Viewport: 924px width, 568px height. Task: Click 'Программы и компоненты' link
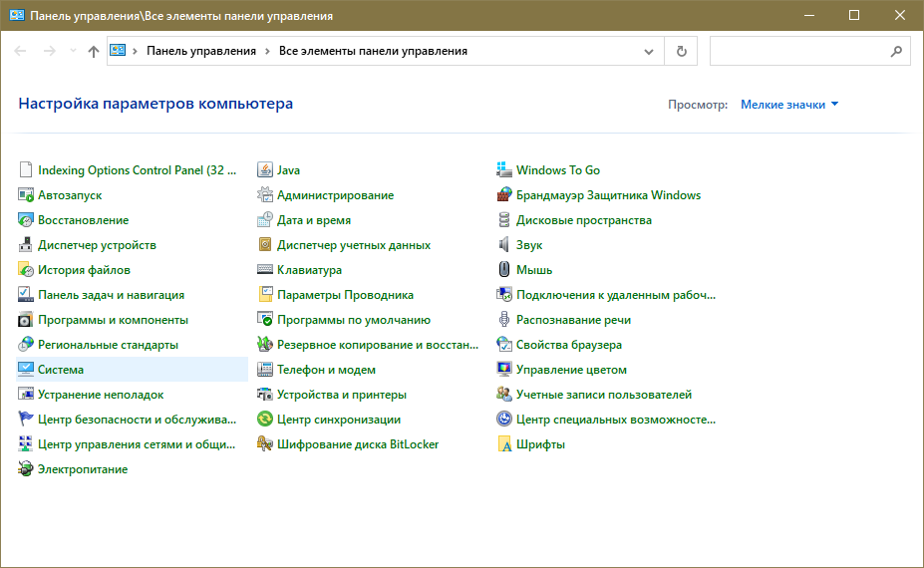(113, 320)
